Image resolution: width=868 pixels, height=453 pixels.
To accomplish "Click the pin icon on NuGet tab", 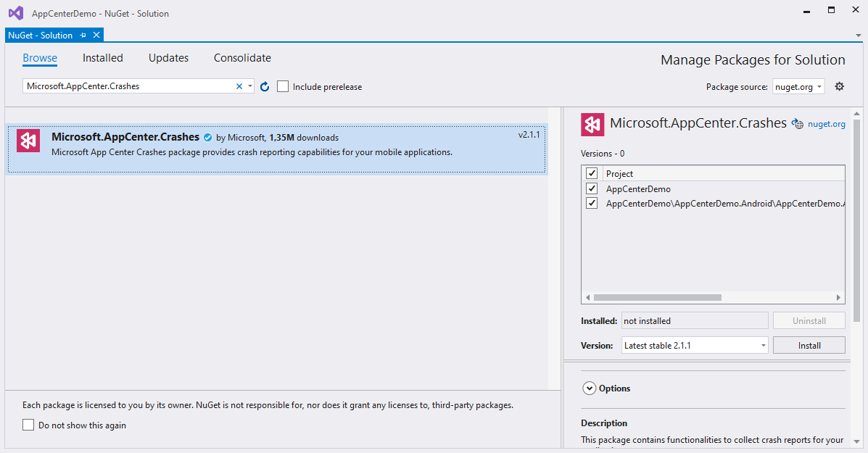I will click(83, 35).
